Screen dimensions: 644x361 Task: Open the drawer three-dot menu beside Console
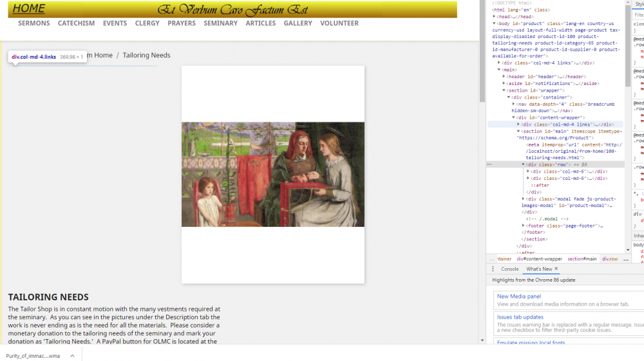493,269
